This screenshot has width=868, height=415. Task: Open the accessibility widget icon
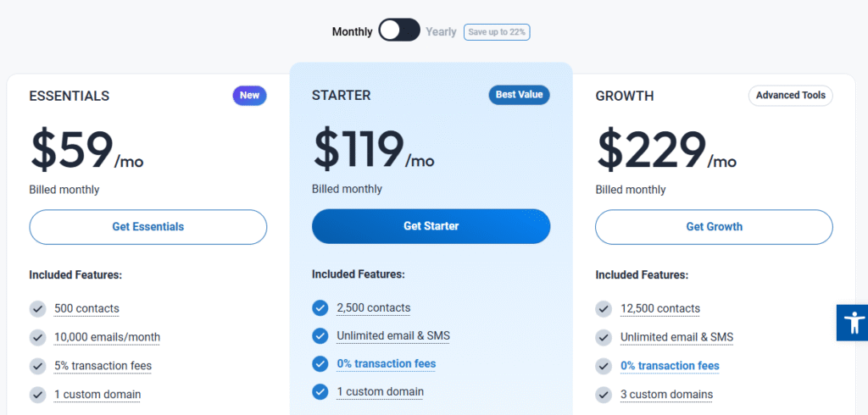click(x=852, y=322)
